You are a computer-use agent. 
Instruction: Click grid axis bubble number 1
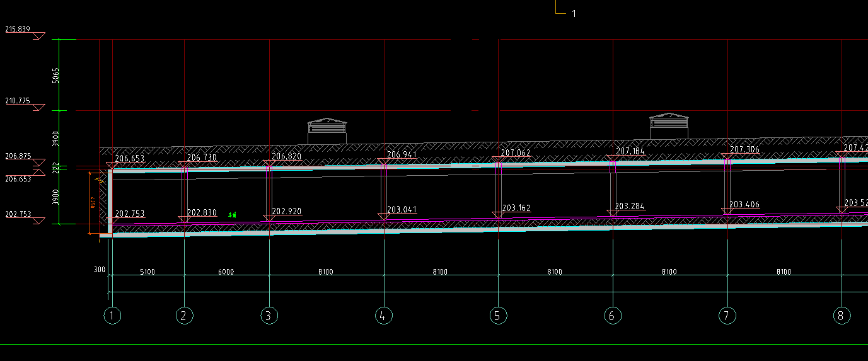pos(112,315)
